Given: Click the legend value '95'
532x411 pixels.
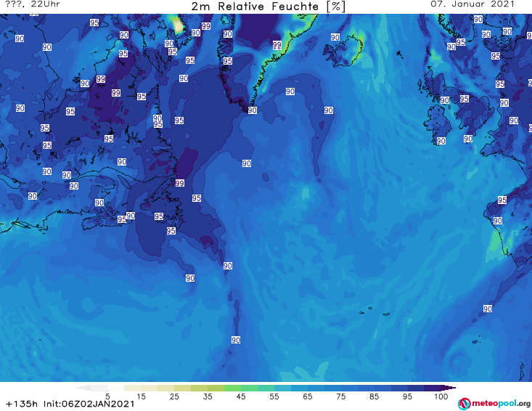Looking at the screenshot, I should pos(407,396).
